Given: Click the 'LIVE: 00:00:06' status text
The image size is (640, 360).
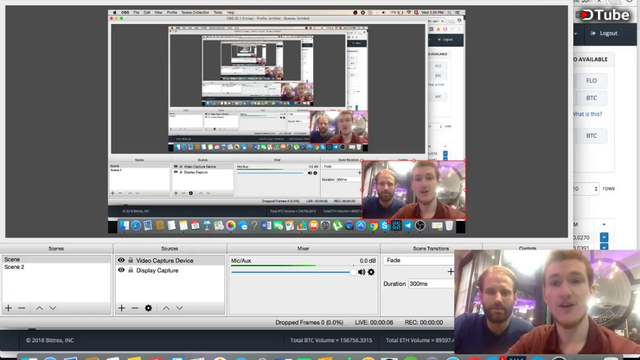Looking at the screenshot, I should [x=374, y=322].
